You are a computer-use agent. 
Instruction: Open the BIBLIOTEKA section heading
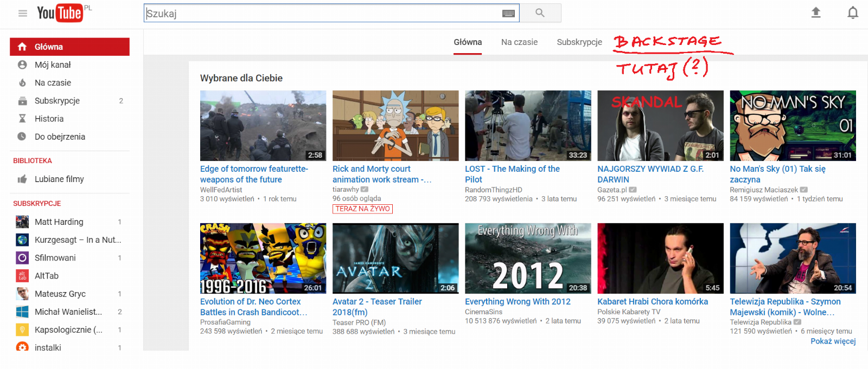[x=33, y=161]
